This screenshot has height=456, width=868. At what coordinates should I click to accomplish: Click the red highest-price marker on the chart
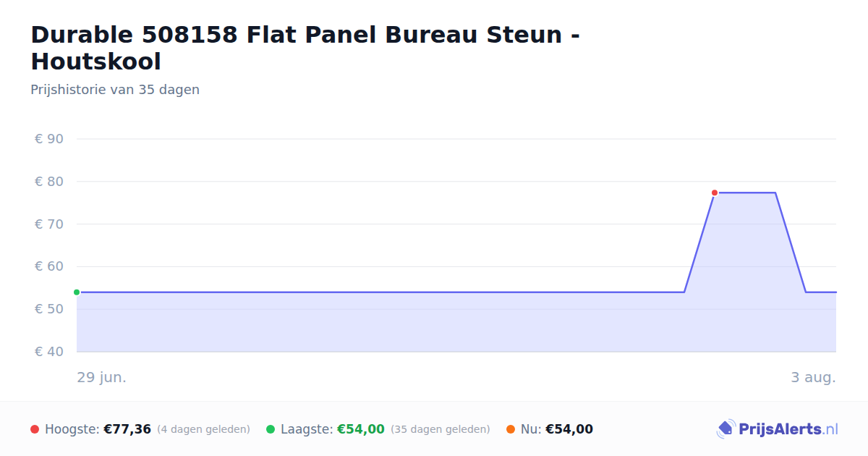[715, 193]
